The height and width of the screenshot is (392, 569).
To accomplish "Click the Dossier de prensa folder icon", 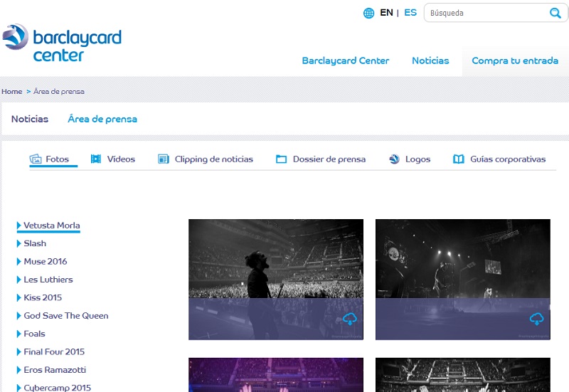I will pos(281,159).
